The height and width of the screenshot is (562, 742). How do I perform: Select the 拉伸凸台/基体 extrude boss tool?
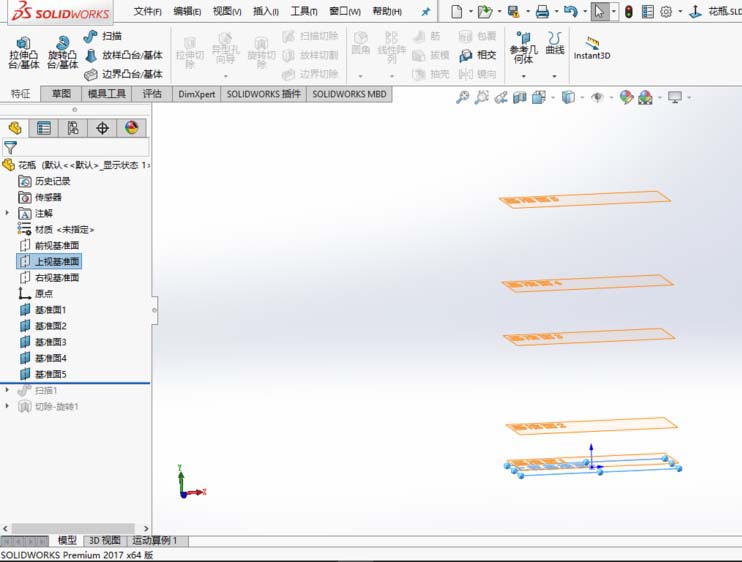[x=24, y=53]
